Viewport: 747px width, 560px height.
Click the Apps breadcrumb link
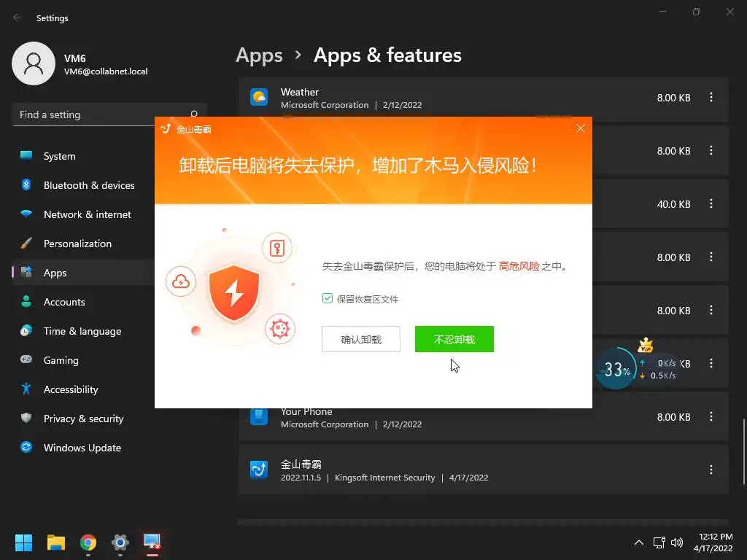pyautogui.click(x=259, y=55)
